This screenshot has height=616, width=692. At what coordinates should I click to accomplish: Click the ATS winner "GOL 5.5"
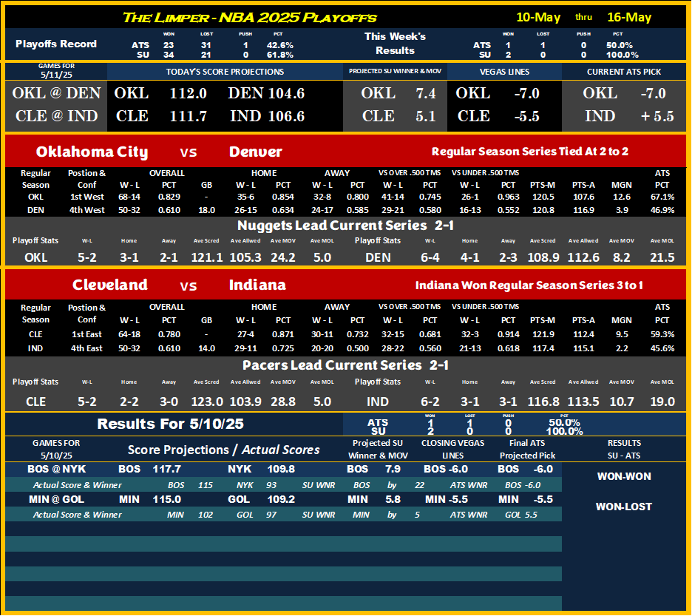click(x=521, y=515)
